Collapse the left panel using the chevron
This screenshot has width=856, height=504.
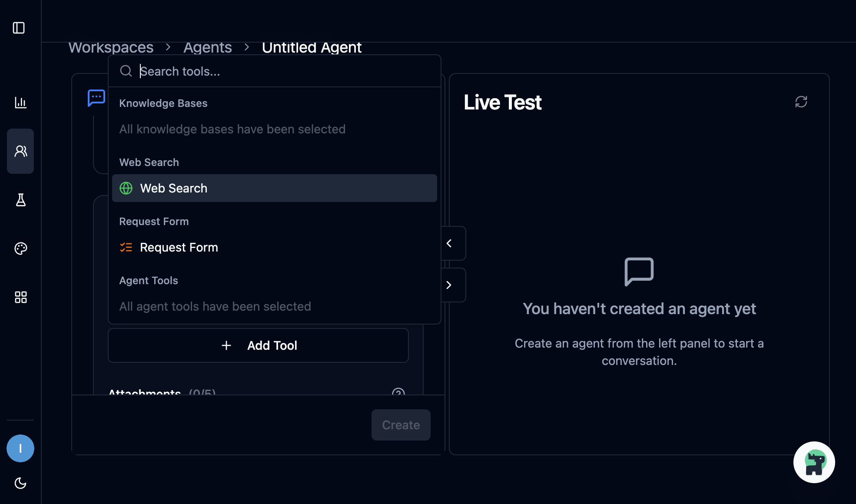coord(449,243)
